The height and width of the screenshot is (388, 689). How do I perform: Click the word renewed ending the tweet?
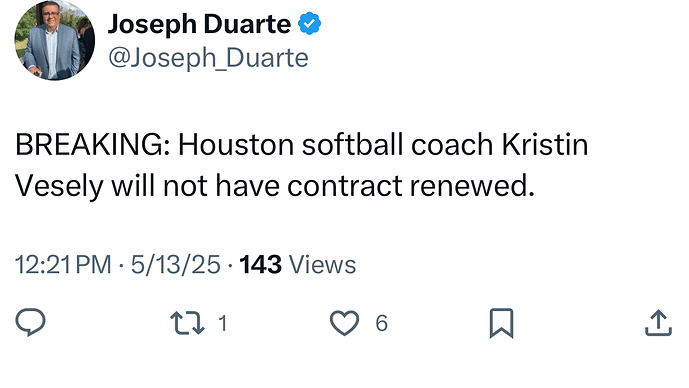(x=472, y=186)
